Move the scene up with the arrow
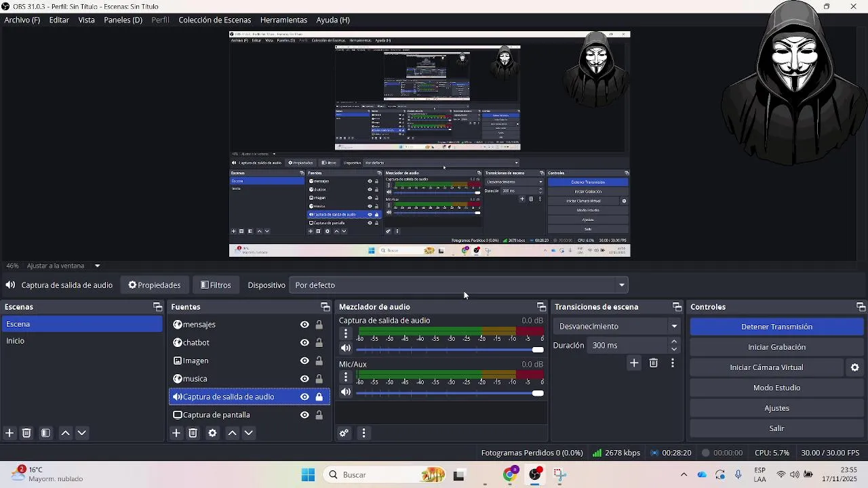 pyautogui.click(x=66, y=433)
